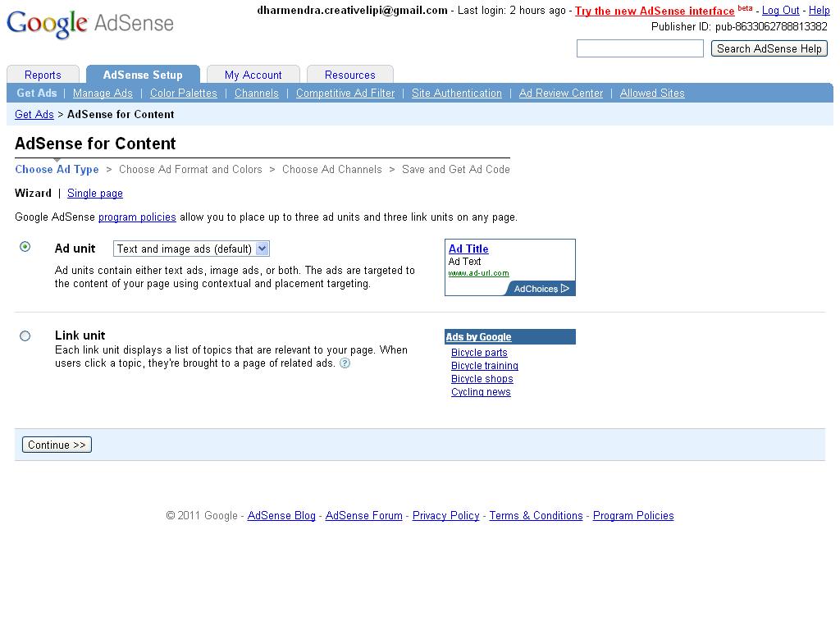This screenshot has height=630, width=840.
Task: Click the Get Ads breadcrumb link
Action: click(x=34, y=114)
